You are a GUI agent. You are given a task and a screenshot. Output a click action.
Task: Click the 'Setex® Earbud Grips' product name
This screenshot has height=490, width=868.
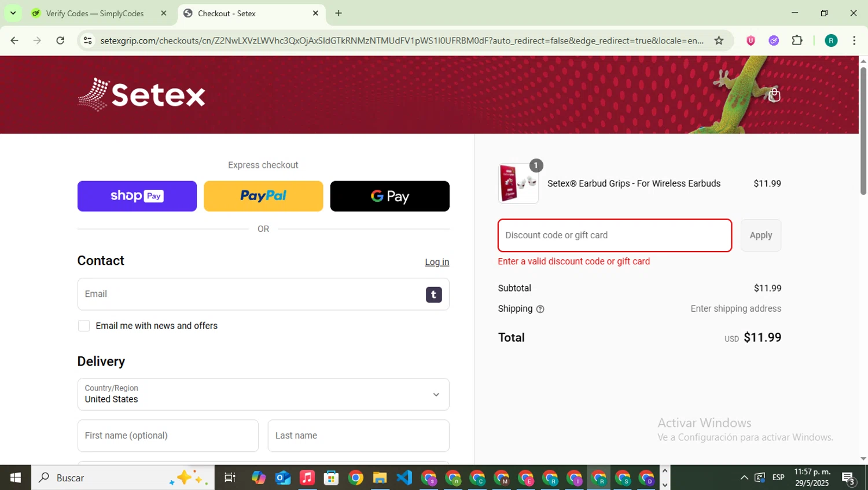pos(634,183)
